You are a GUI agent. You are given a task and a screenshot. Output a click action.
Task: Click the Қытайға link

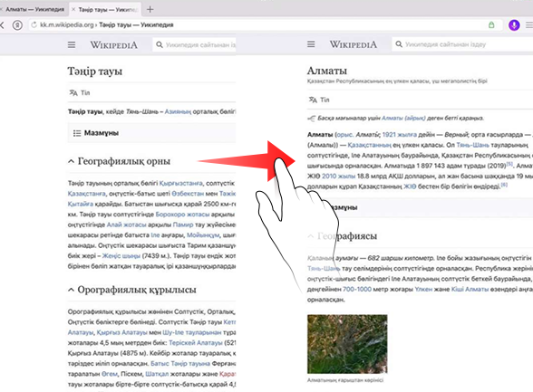(x=81, y=204)
